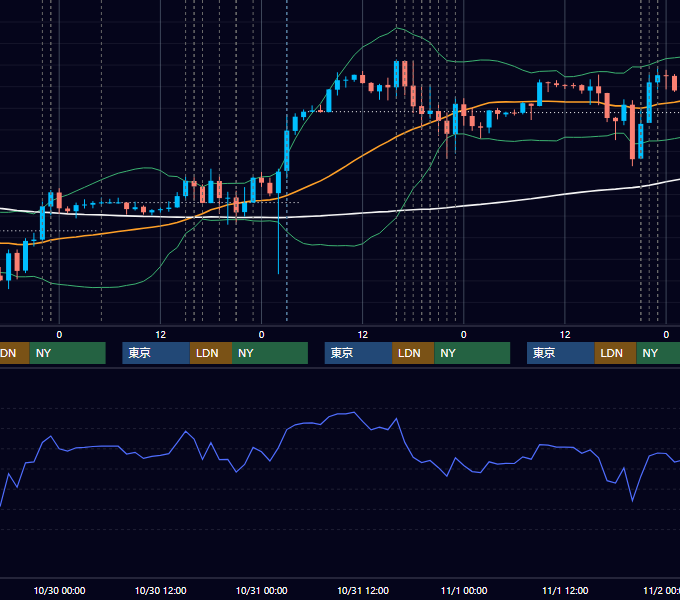
Task: Click the 10/31 12:00 date label
Action: (363, 590)
